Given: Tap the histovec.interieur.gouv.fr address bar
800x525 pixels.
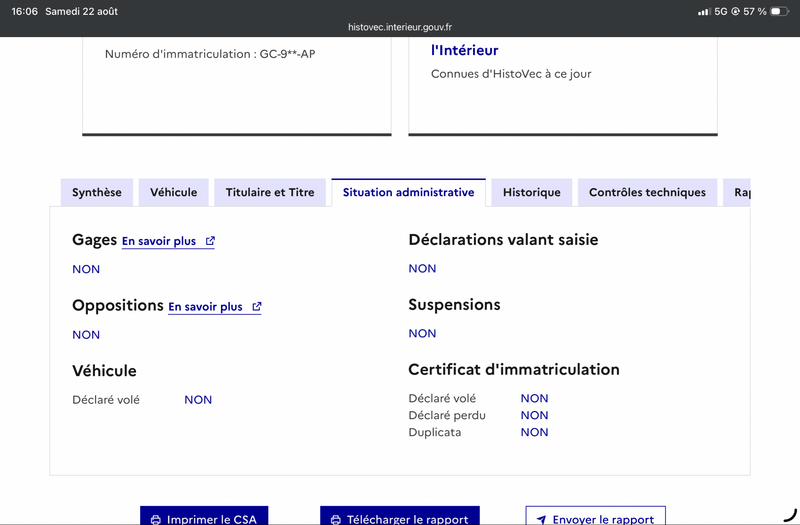Looking at the screenshot, I should [x=400, y=27].
